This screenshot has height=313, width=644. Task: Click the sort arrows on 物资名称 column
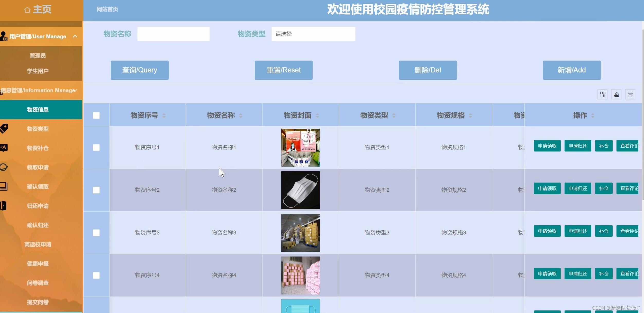pyautogui.click(x=241, y=116)
